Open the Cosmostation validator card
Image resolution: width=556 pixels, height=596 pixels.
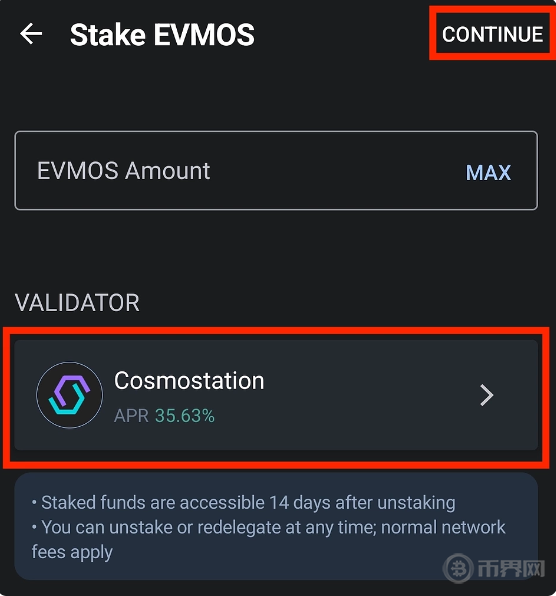(x=276, y=395)
